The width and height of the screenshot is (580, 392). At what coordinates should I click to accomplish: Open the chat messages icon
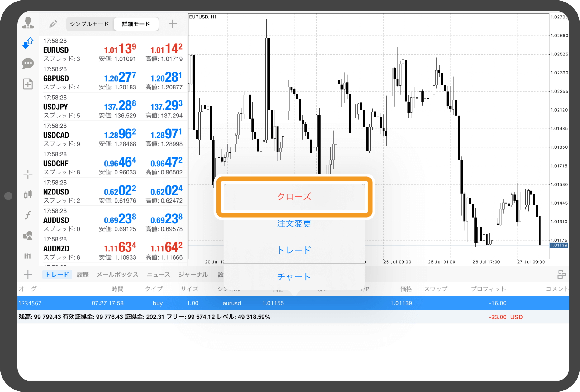click(28, 64)
